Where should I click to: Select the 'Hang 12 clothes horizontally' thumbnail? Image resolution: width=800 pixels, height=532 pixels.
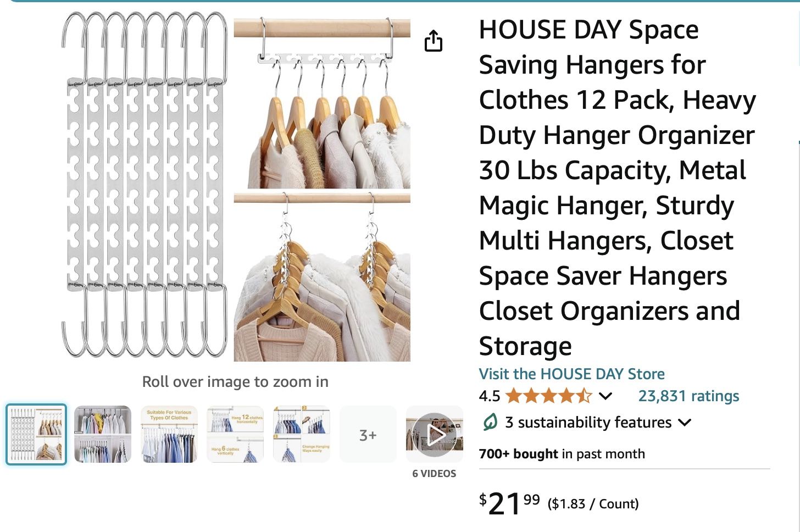[x=235, y=435]
